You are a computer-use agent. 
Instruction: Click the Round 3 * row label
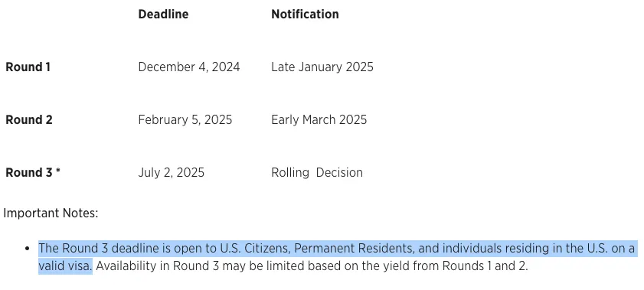33,173
